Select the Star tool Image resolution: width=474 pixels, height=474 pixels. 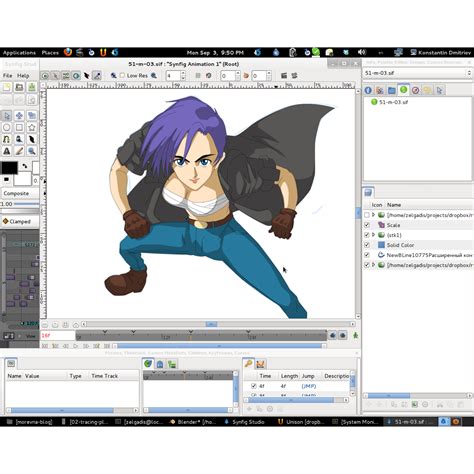click(32, 128)
